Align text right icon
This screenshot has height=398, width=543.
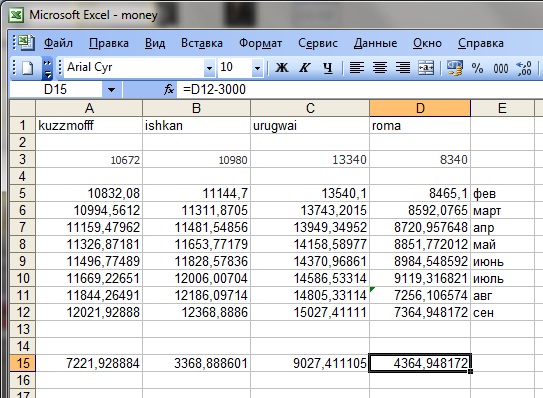pyautogui.click(x=403, y=68)
